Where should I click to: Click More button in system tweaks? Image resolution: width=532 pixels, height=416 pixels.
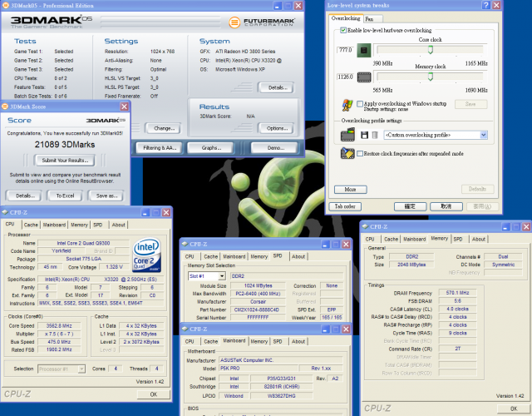tap(351, 189)
